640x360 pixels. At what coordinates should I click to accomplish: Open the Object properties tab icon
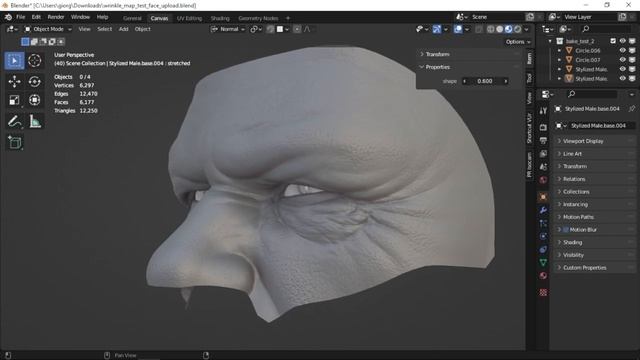(x=543, y=197)
